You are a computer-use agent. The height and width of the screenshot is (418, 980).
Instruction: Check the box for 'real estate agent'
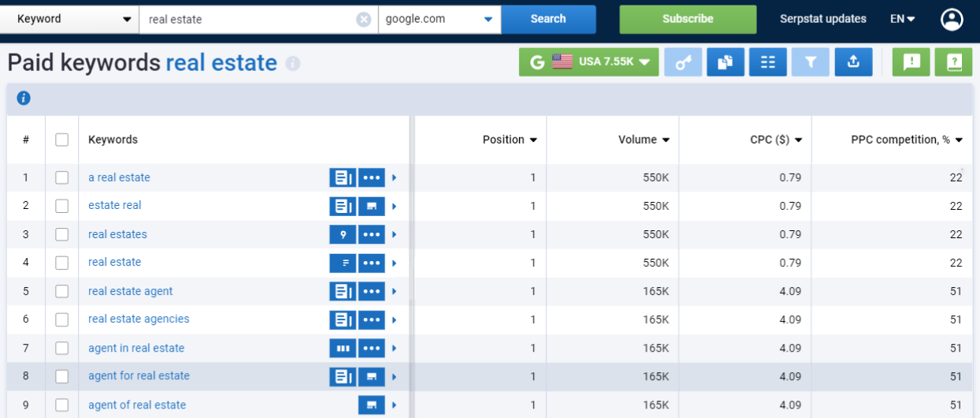coord(61,291)
